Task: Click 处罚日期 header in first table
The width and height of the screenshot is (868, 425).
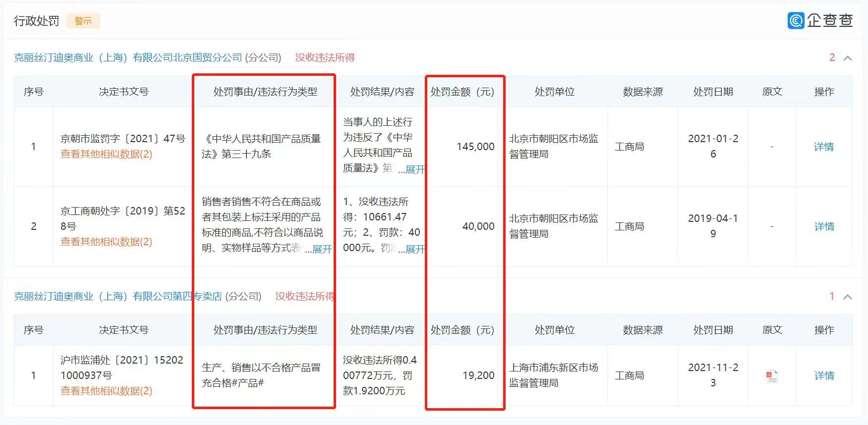Action: click(x=713, y=92)
